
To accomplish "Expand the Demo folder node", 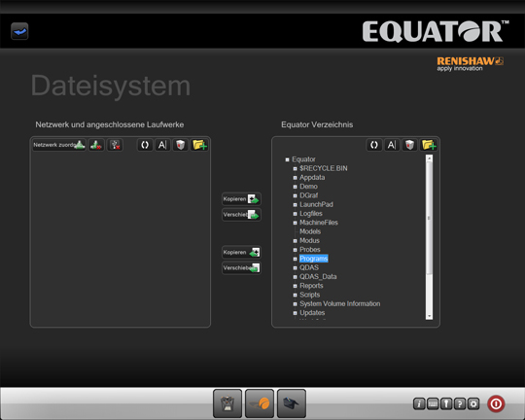I will tap(295, 187).
